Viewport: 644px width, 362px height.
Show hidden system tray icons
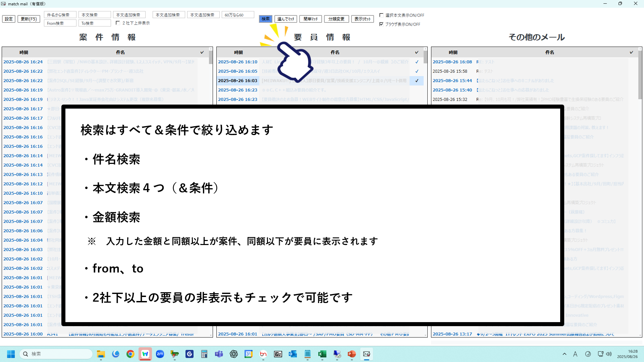point(565,354)
